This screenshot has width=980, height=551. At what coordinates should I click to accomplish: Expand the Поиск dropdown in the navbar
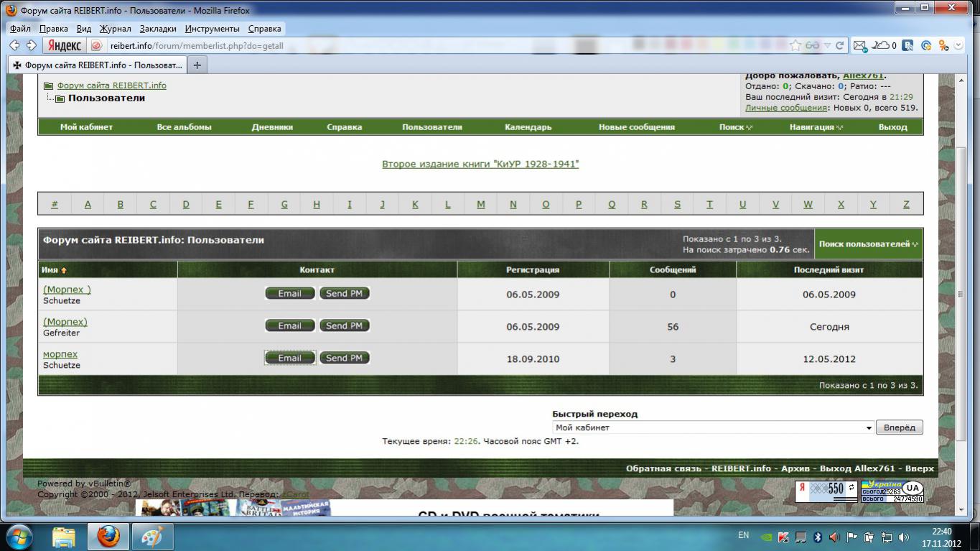click(x=736, y=127)
